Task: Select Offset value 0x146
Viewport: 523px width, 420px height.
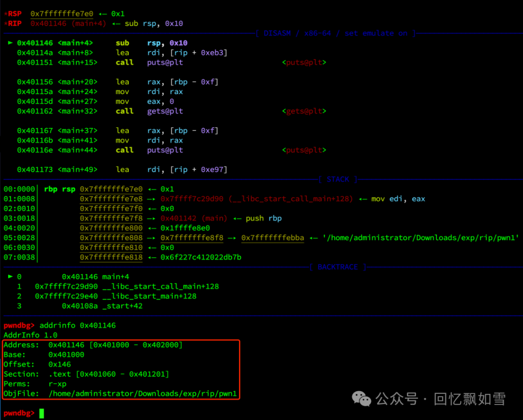Action: click(x=60, y=364)
